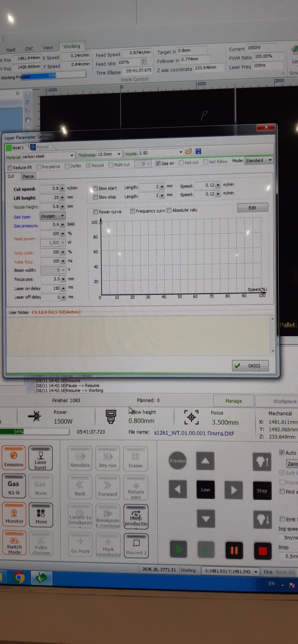The width and height of the screenshot is (298, 644).
Task: Click the Laser burst button
Action: click(41, 458)
